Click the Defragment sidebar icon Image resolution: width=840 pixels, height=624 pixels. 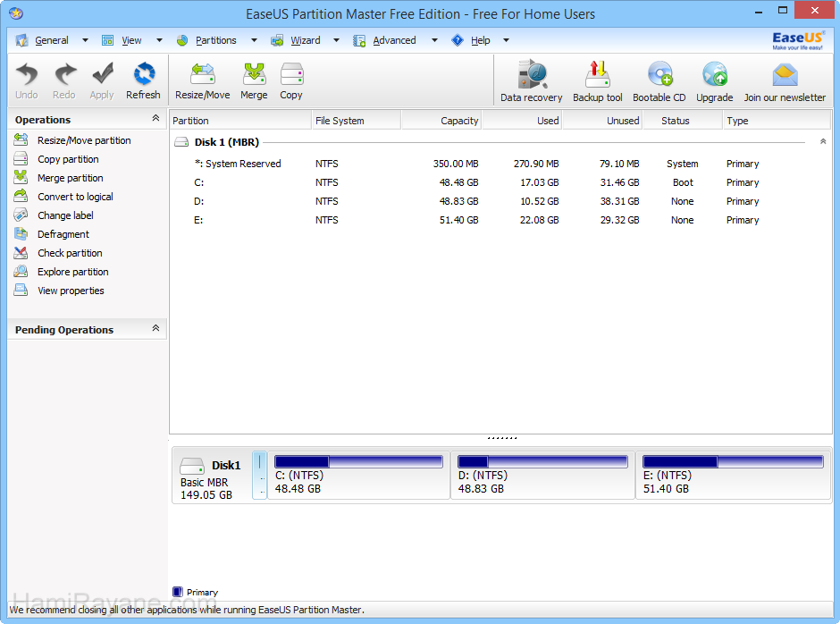(x=21, y=233)
